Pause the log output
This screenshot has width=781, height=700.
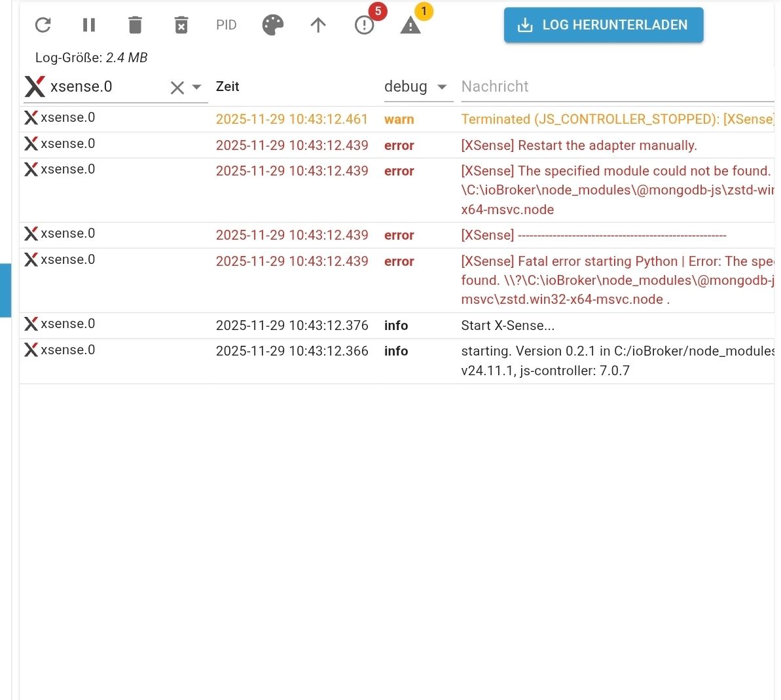[x=88, y=25]
